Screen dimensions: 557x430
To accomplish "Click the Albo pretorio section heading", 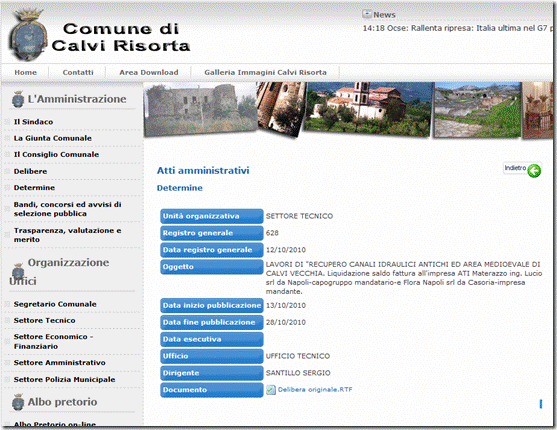I will point(62,402).
